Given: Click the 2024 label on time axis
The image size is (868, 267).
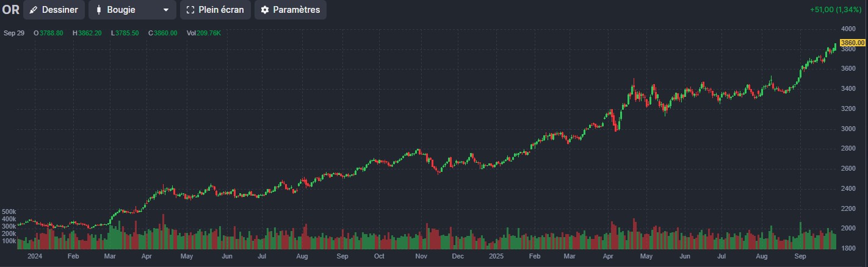Looking at the screenshot, I should tap(35, 258).
